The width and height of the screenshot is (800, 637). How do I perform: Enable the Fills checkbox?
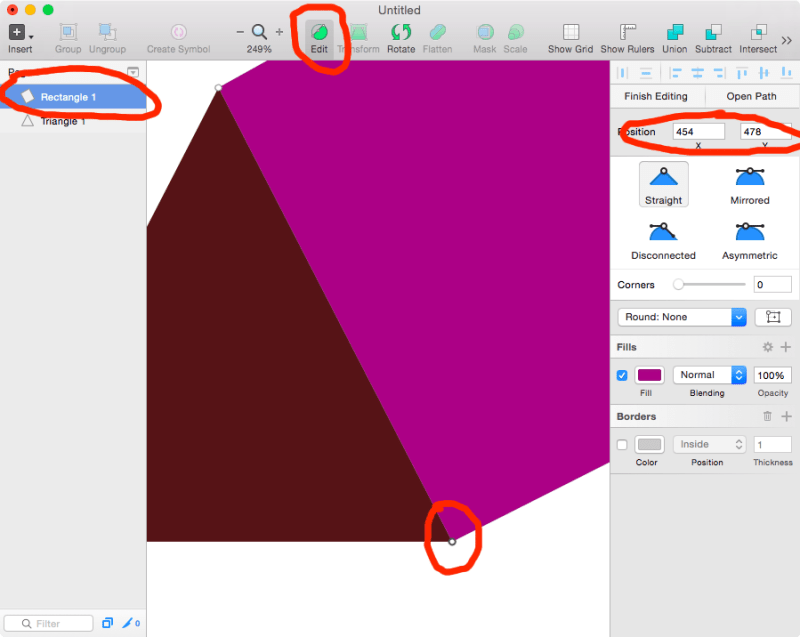point(622,375)
